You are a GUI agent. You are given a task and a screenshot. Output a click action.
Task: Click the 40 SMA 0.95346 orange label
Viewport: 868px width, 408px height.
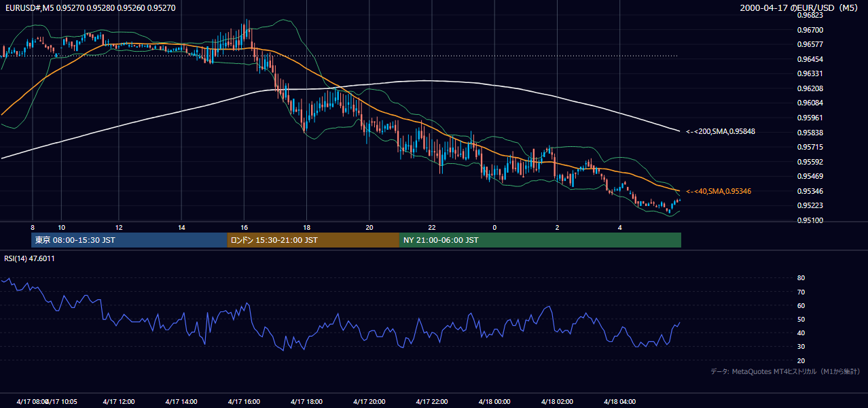tap(718, 192)
